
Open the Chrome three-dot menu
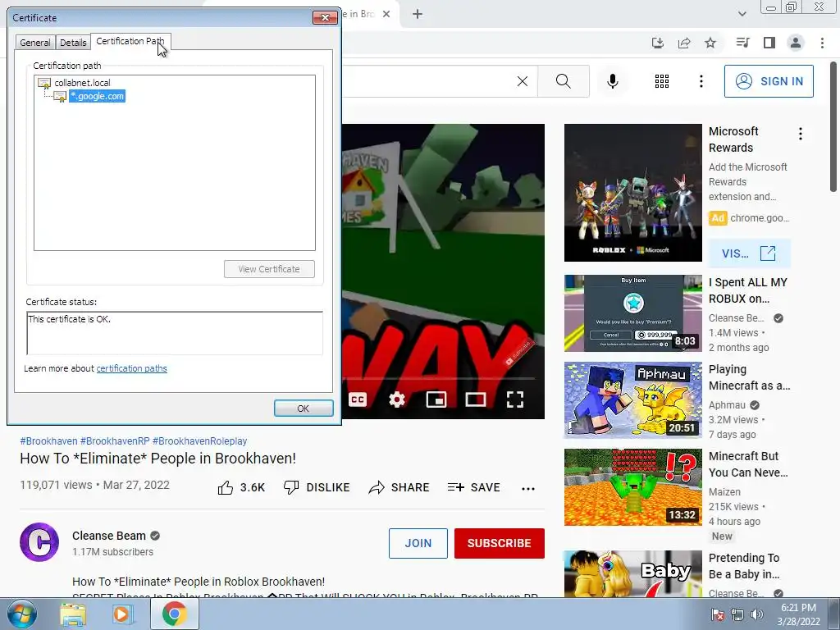[822, 43]
